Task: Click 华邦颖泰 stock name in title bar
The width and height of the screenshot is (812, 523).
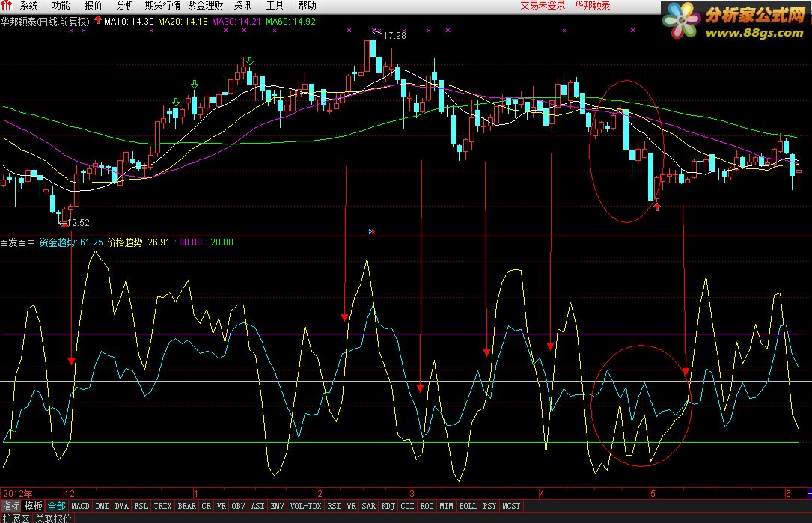Action: (x=592, y=6)
